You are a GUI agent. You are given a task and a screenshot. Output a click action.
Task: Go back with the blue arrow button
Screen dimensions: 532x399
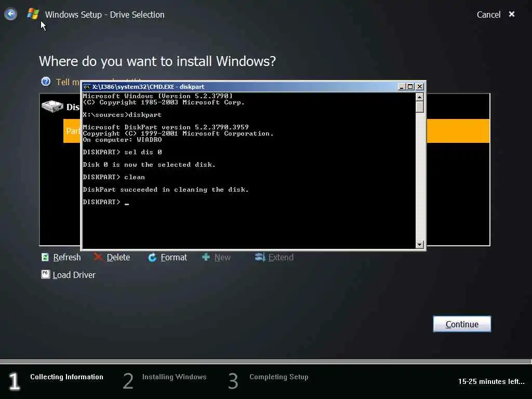tap(10, 14)
